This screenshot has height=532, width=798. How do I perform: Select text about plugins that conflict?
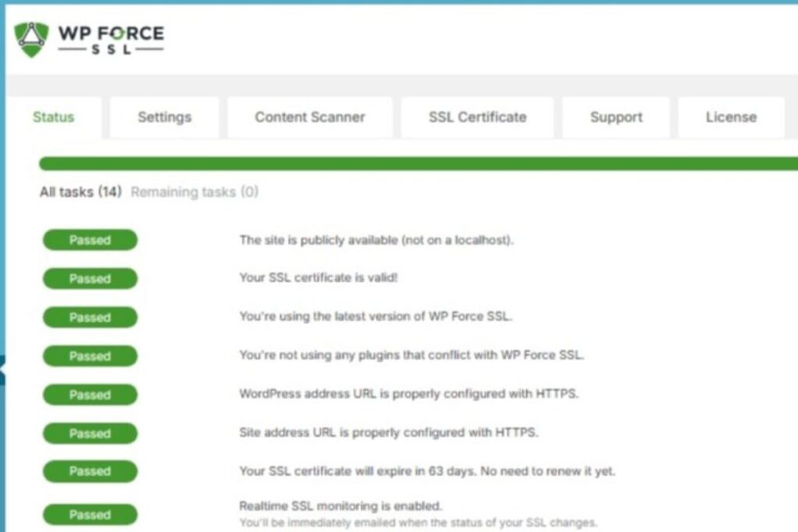[411, 355]
